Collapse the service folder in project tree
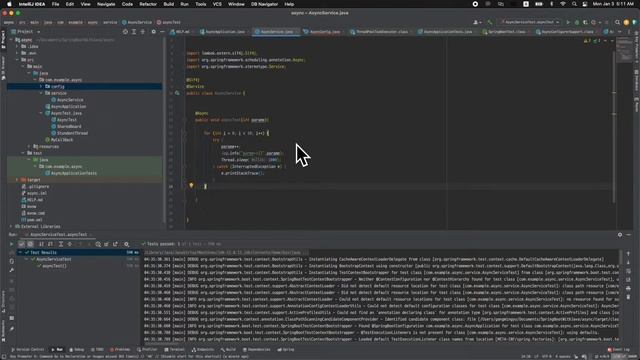The image size is (640, 360). point(41,93)
